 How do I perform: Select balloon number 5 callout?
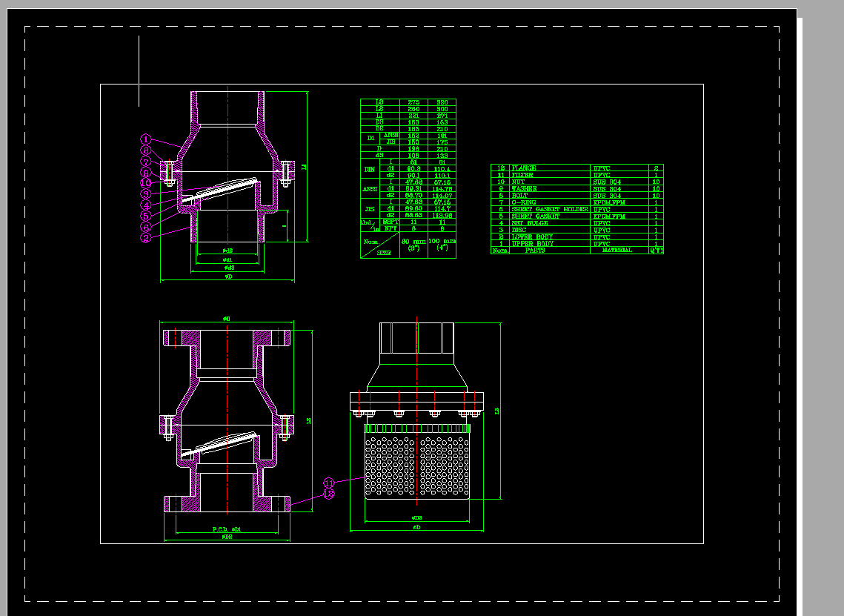[x=146, y=216]
